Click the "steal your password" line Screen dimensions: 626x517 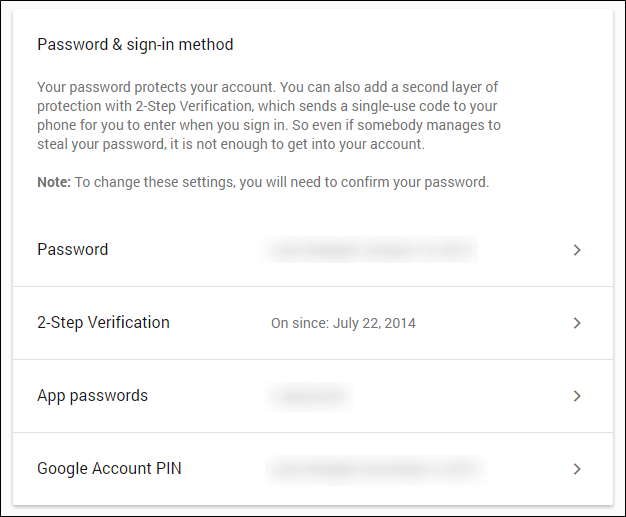coord(231,144)
